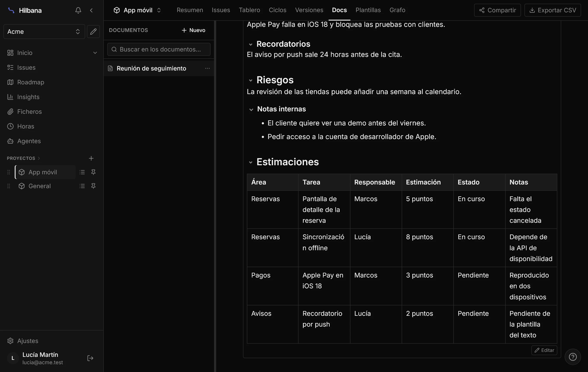Click the pencil edit icon beside Acme
Viewport: 588px width, 372px height.
point(93,32)
